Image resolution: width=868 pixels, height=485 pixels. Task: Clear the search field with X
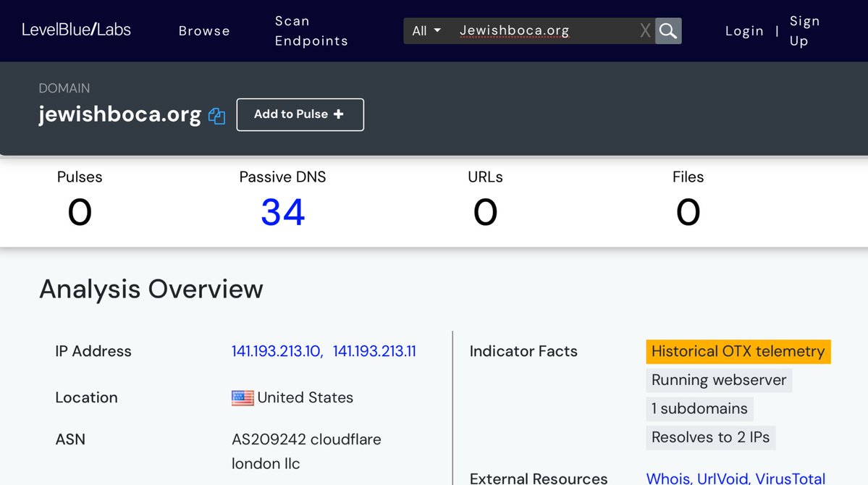click(645, 31)
